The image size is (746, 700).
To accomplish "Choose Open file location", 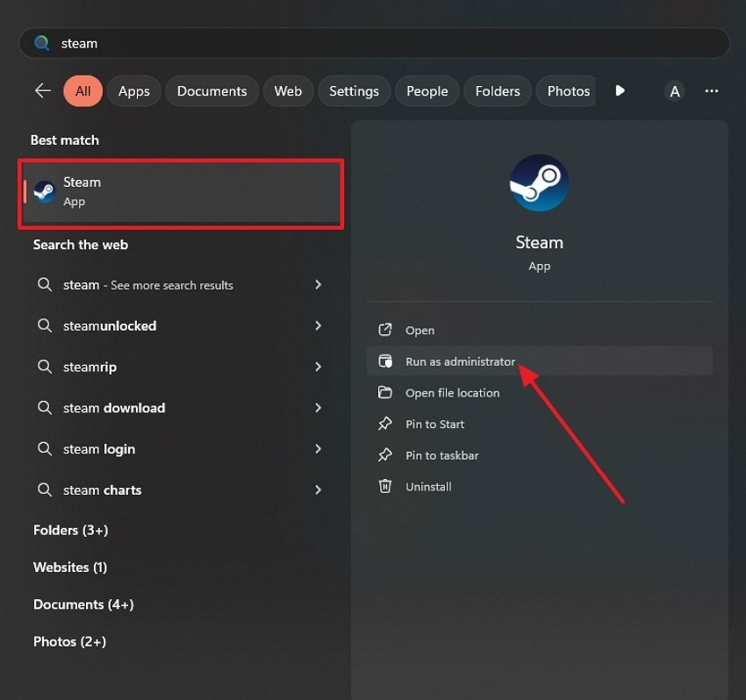I will pos(539,393).
